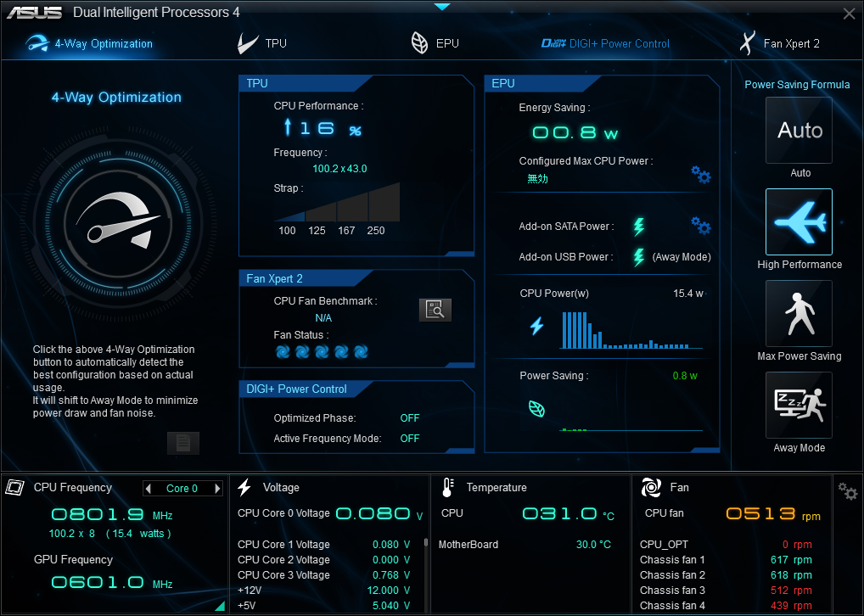This screenshot has height=616, width=864.
Task: Toggle Add-on USB Power lightning icon
Action: tap(638, 257)
